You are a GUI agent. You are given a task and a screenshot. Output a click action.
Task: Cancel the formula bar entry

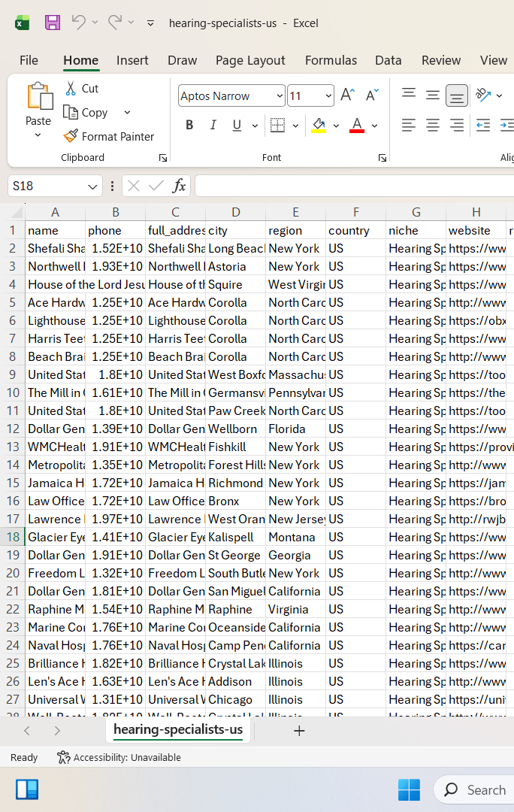coord(134,186)
